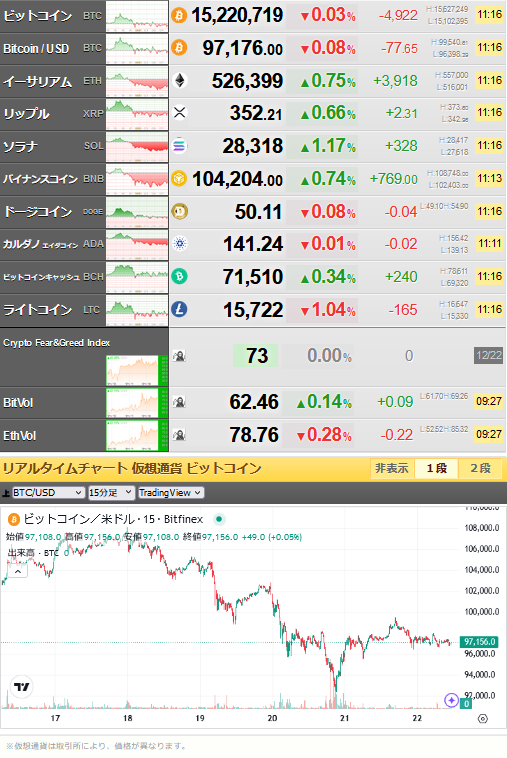Open chart settings gear icon

[x=482, y=718]
